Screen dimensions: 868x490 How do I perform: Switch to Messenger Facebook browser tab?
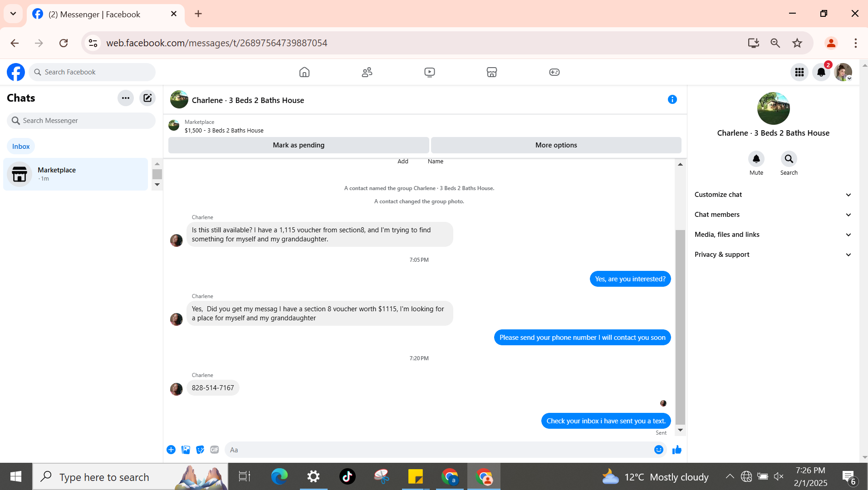pos(105,14)
